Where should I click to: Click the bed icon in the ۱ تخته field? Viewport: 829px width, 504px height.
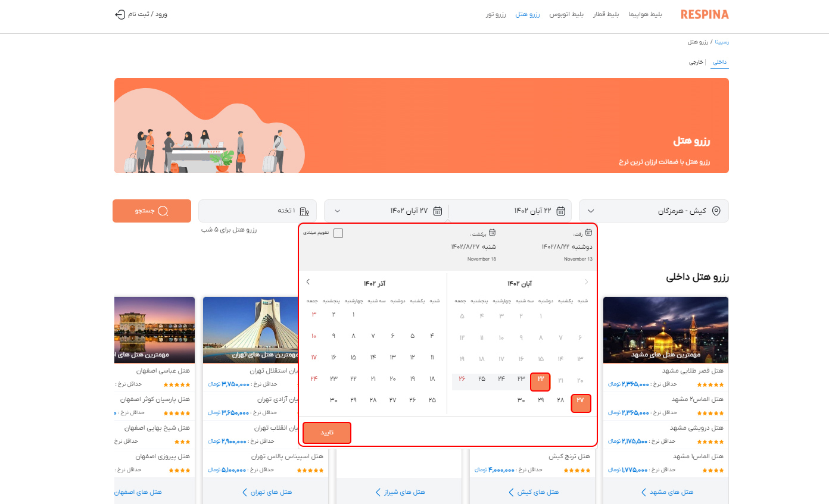[304, 211]
